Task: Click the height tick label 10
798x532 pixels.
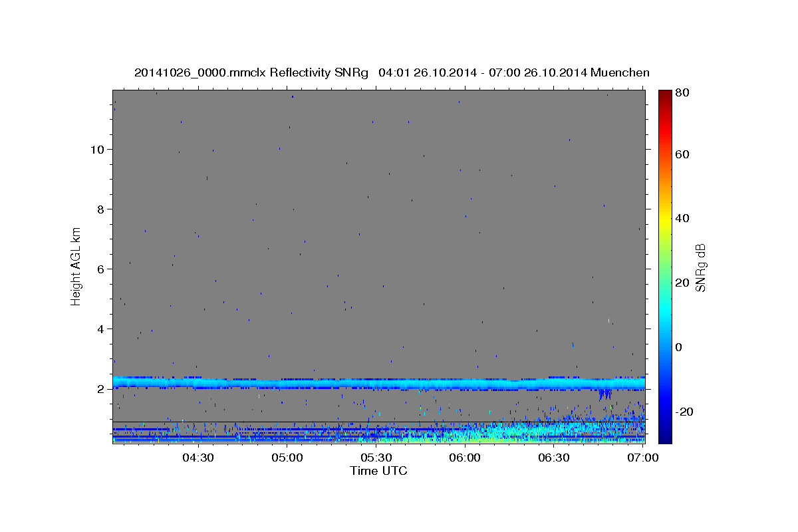Action: [x=99, y=150]
